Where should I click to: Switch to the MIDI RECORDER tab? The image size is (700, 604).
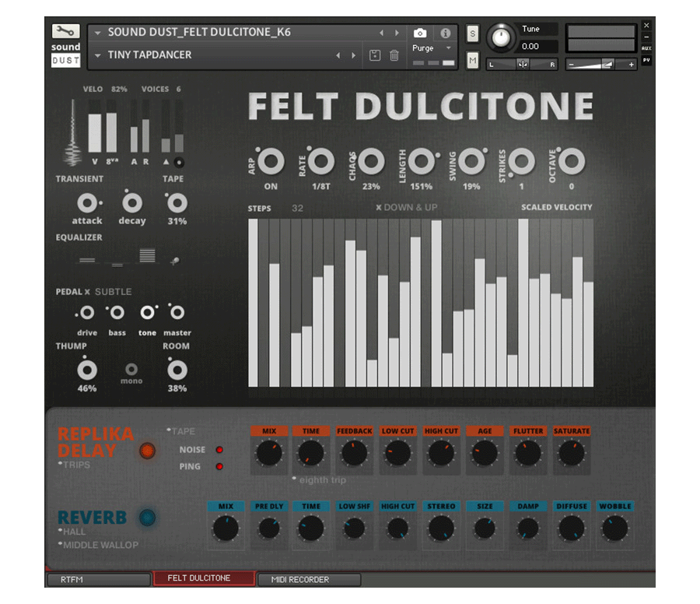(309, 579)
